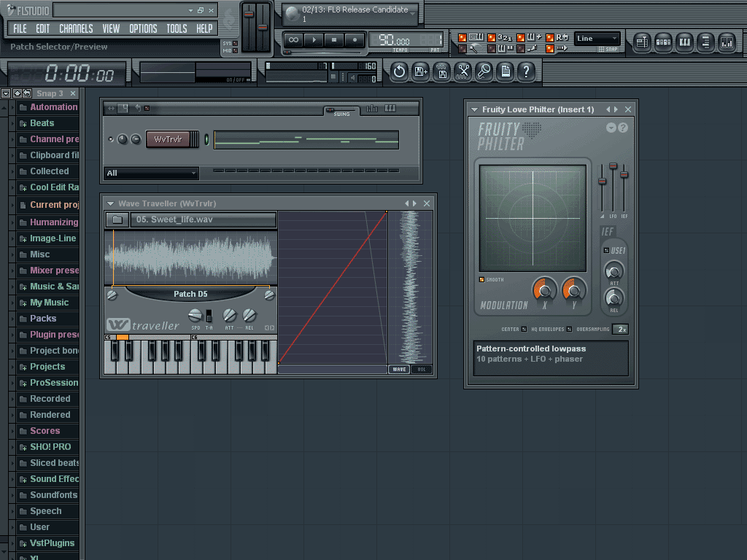This screenshot has width=747, height=560.
Task: Open the CHANNELS menu
Action: pyautogui.click(x=76, y=28)
